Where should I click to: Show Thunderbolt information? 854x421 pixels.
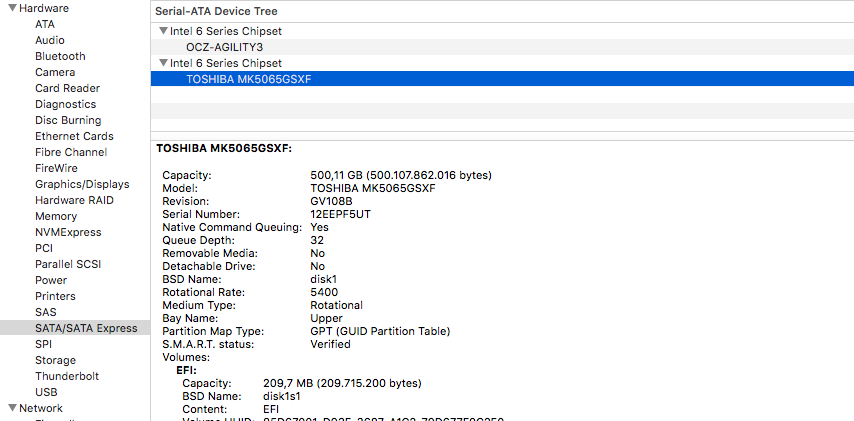click(x=67, y=376)
